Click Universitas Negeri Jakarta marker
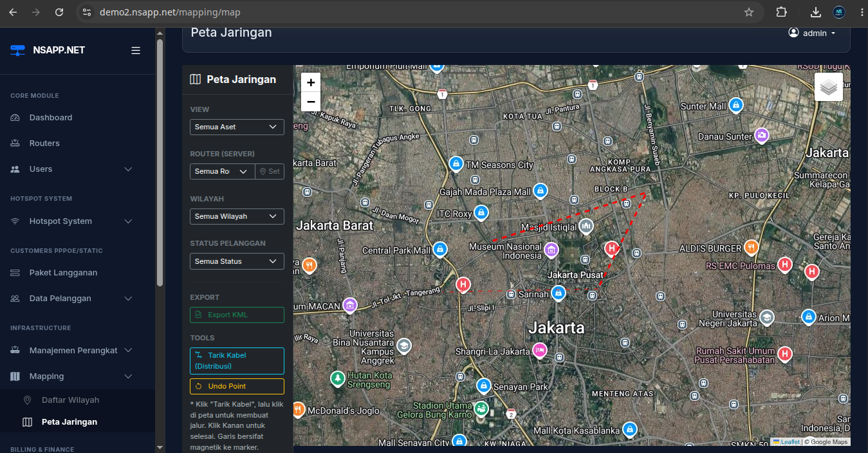Viewport: 868px width, 453px height. tap(766, 317)
